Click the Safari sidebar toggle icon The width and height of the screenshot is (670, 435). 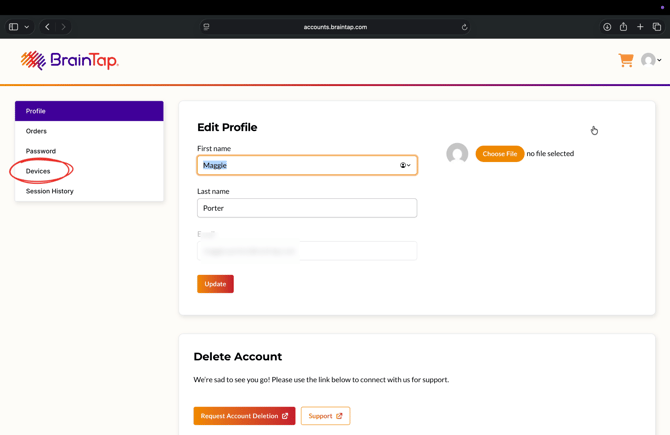pos(14,27)
